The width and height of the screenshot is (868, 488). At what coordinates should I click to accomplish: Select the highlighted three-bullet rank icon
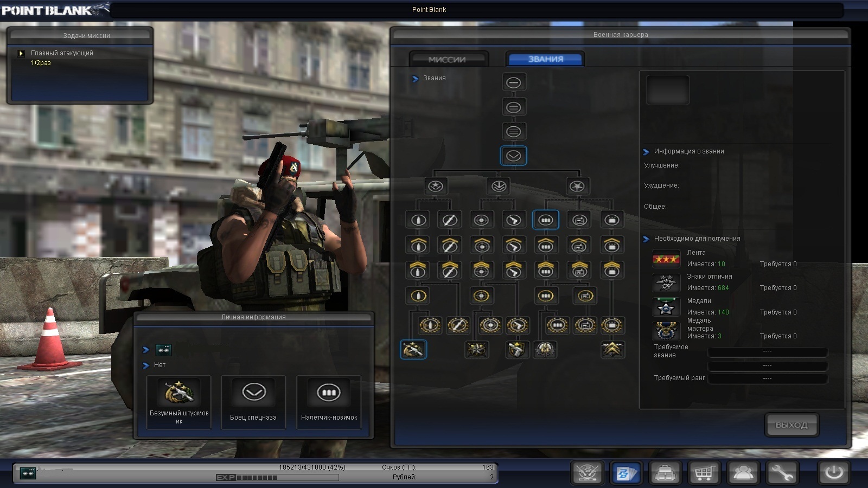click(x=546, y=220)
